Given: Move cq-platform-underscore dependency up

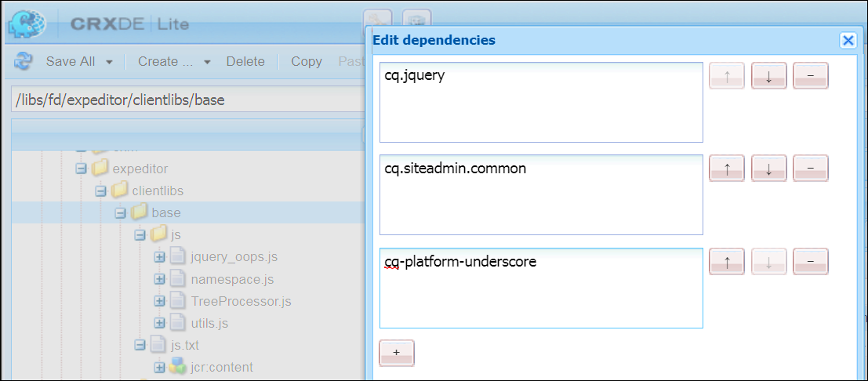Looking at the screenshot, I should point(727,261).
